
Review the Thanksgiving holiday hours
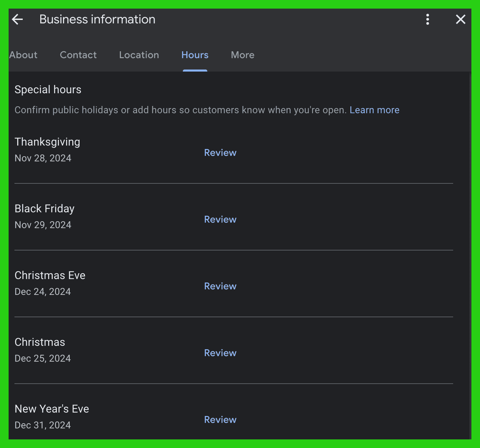point(220,152)
